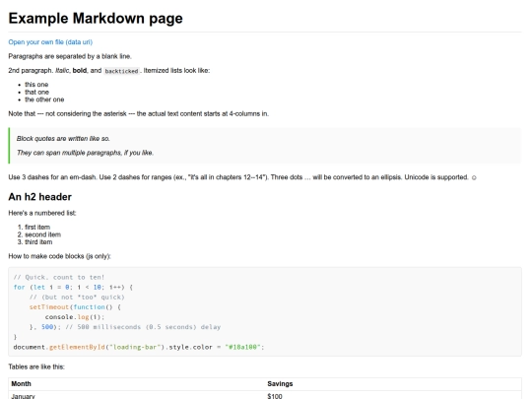Click the list item 'the other one'

(44, 100)
